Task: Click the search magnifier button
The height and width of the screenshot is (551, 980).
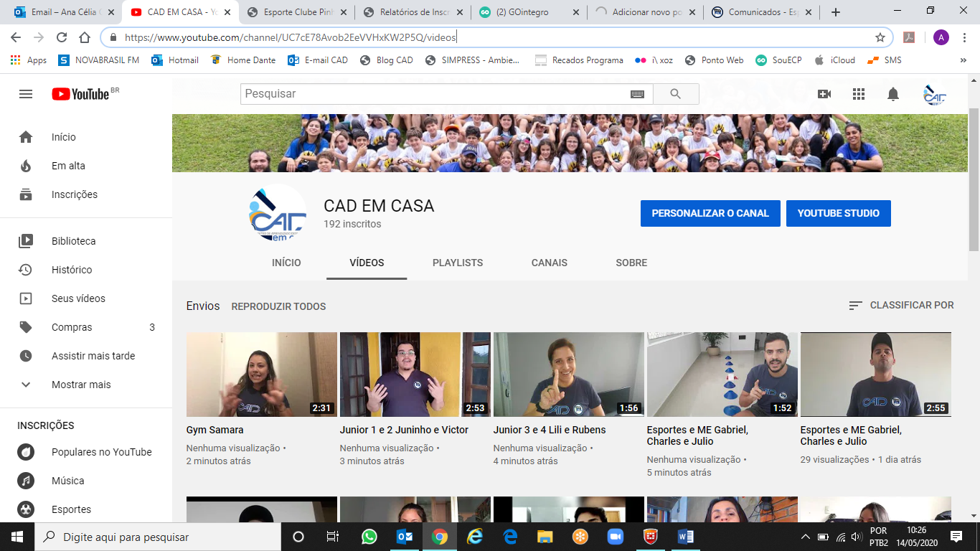Action: [675, 94]
